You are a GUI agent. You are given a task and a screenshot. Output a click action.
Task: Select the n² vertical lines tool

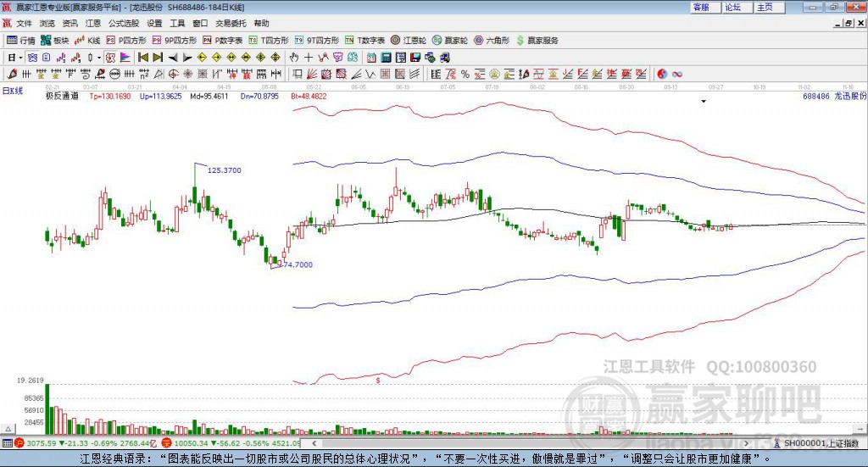tap(144, 74)
